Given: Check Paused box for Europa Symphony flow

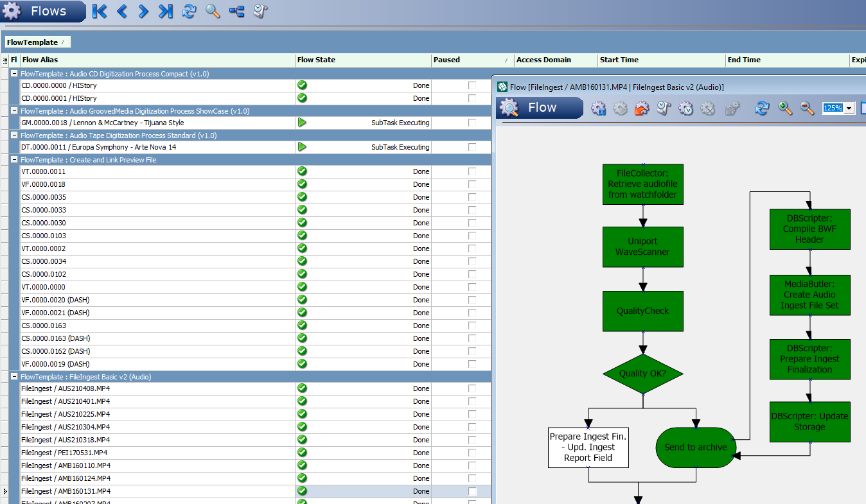Looking at the screenshot, I should coord(472,147).
